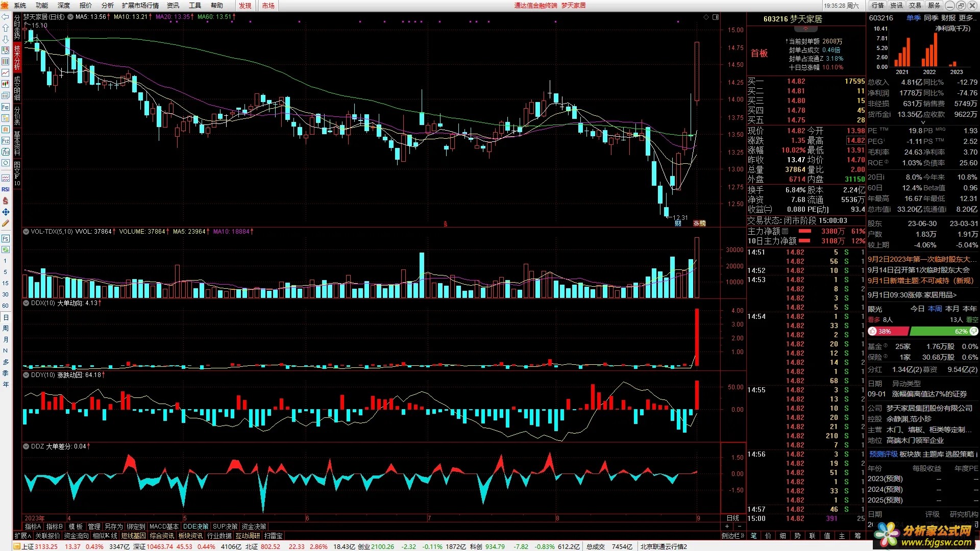Click the plus zoom button near 日线

727,526
